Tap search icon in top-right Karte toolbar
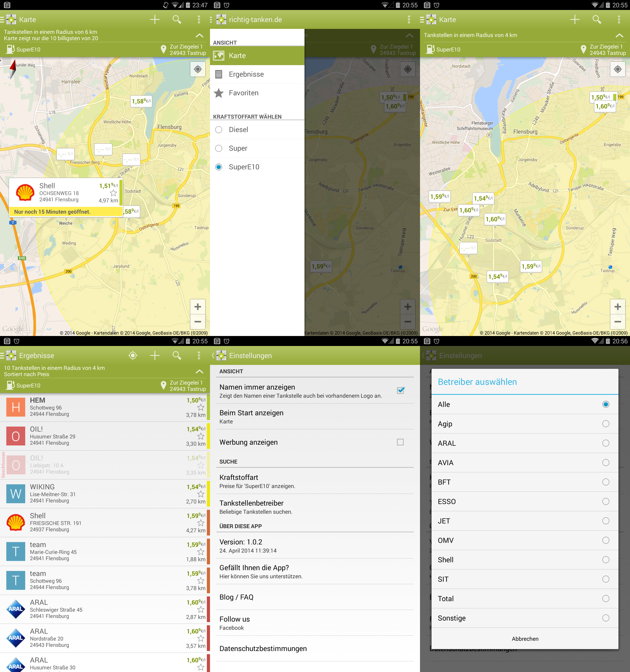The image size is (630, 672). (x=597, y=20)
